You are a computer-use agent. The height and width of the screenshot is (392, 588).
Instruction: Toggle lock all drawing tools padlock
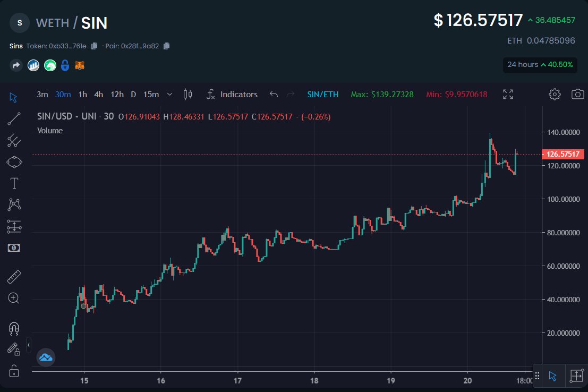pos(14,371)
